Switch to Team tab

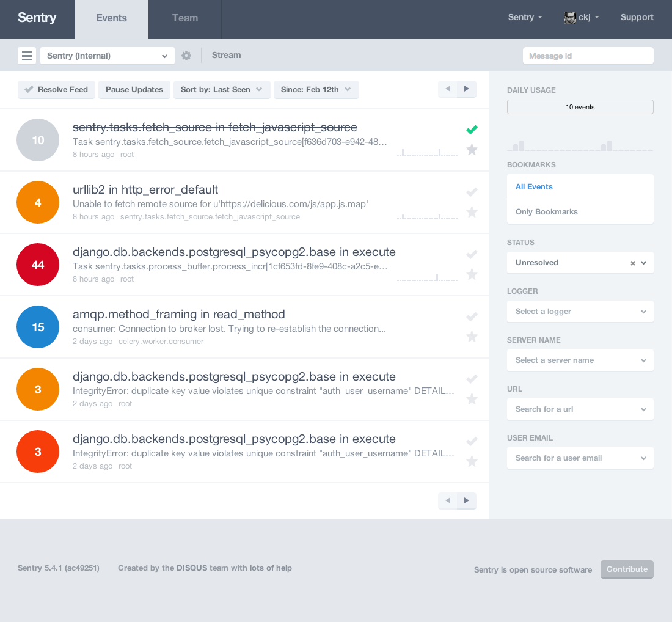[x=184, y=20]
